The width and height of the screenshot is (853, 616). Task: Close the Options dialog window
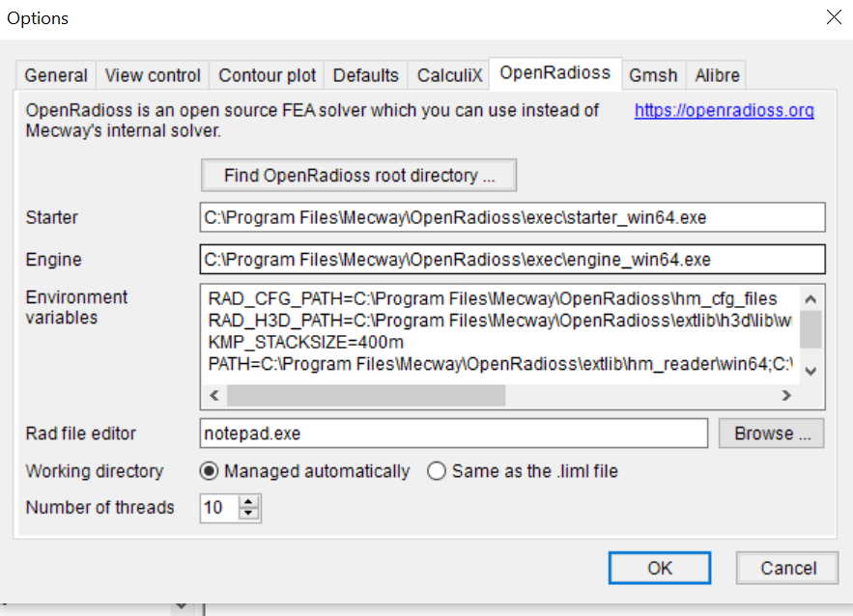[833, 16]
